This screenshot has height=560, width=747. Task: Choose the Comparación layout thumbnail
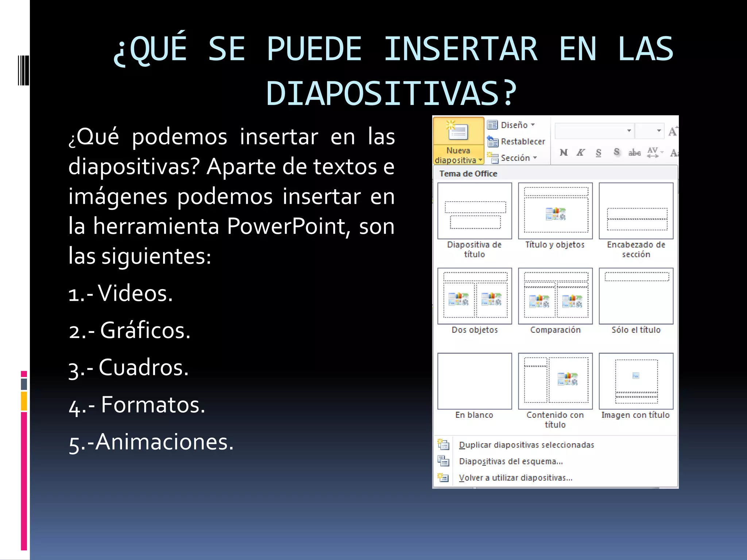pos(555,296)
